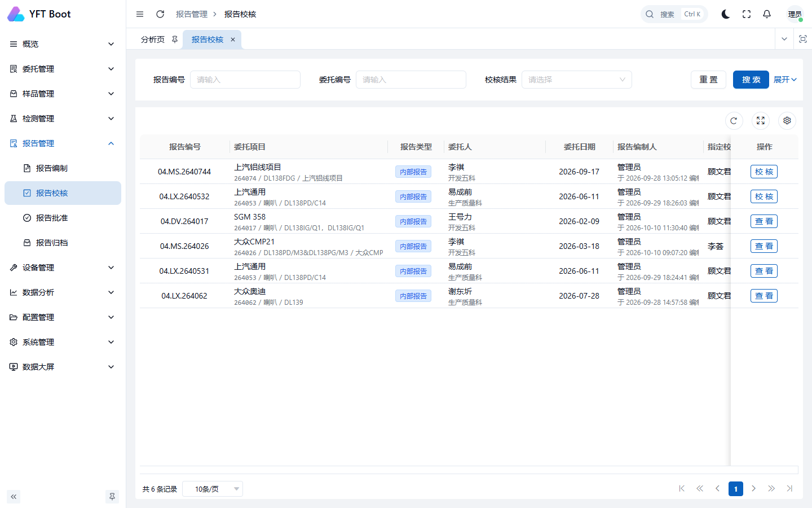This screenshot has height=508, width=812.
Task: Enter fullscreen using the header fullscreen icon
Action: (747, 14)
